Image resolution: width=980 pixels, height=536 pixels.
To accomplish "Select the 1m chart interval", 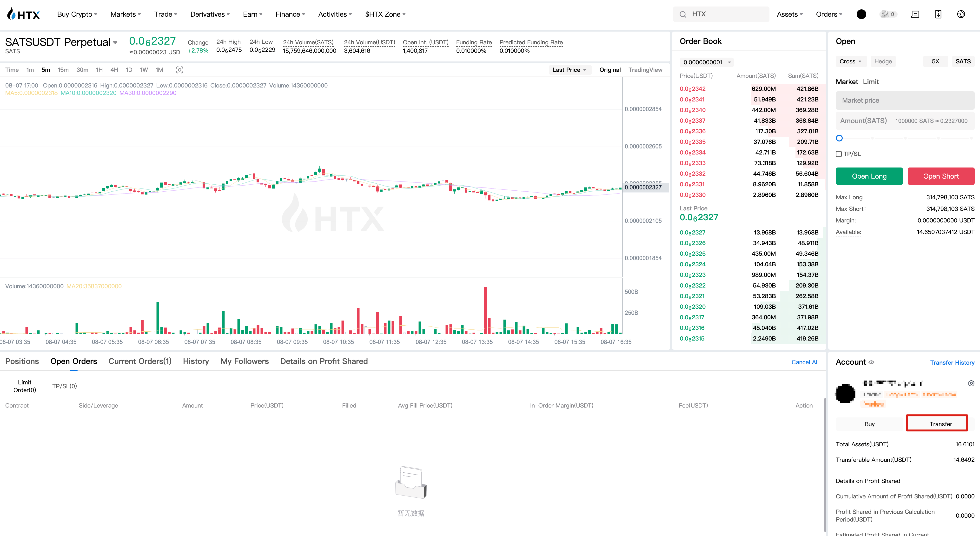I will [x=30, y=70].
